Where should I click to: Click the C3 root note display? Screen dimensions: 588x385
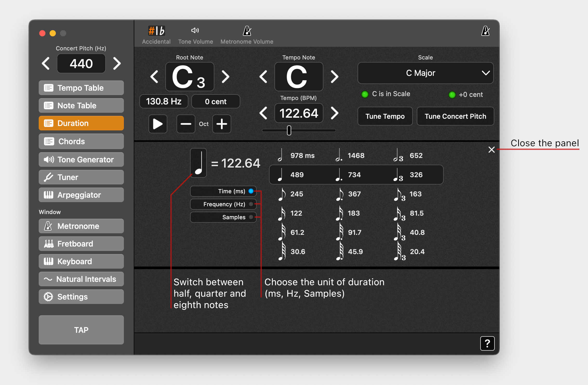[190, 77]
